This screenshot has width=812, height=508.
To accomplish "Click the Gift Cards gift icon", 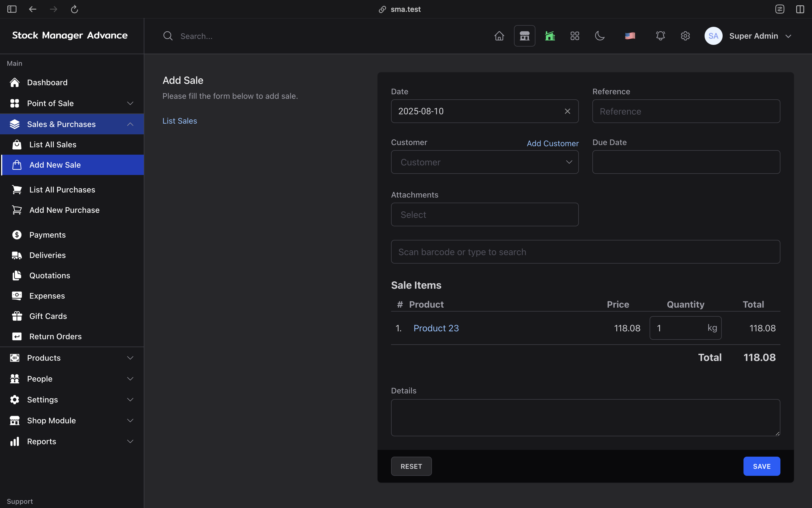I will coord(17,316).
